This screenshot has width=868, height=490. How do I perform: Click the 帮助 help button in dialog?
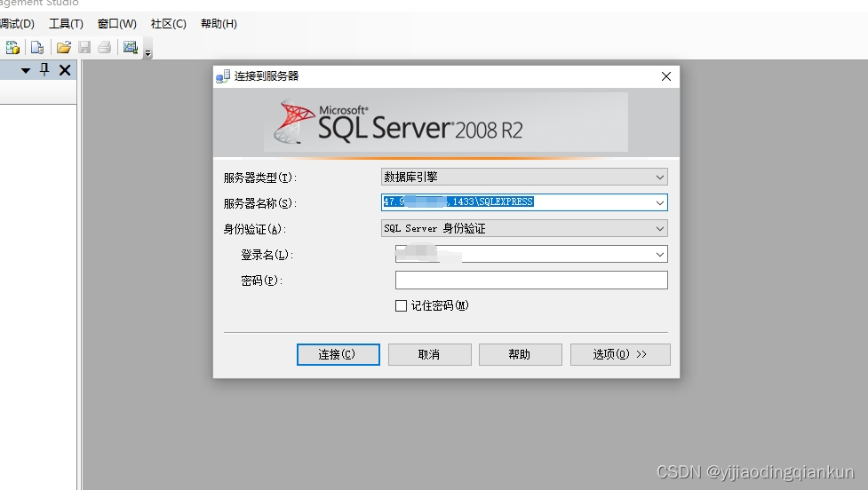521,354
